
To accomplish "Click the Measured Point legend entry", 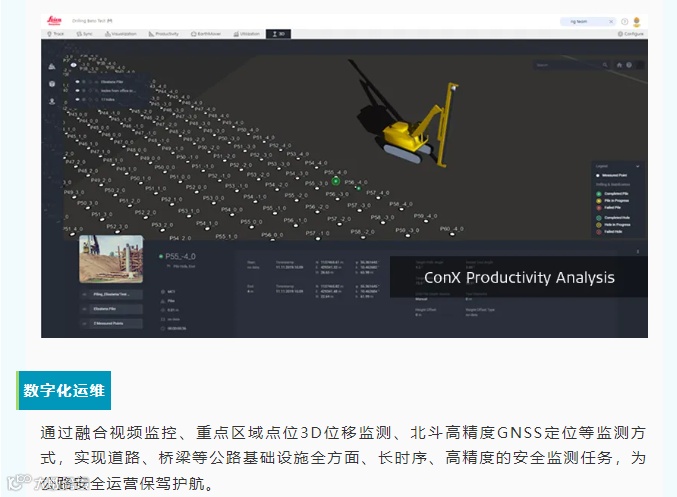I will pyautogui.click(x=611, y=175).
